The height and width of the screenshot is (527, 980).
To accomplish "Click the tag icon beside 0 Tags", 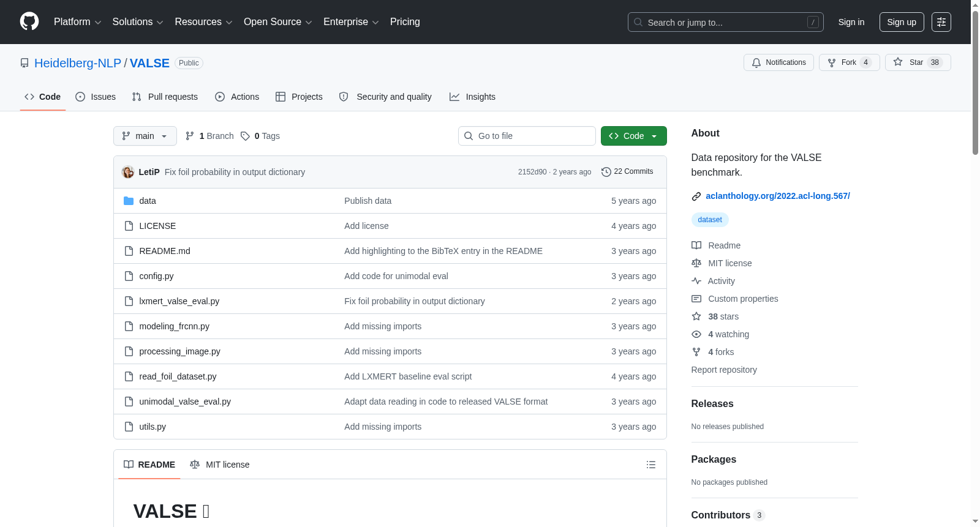I will (245, 136).
